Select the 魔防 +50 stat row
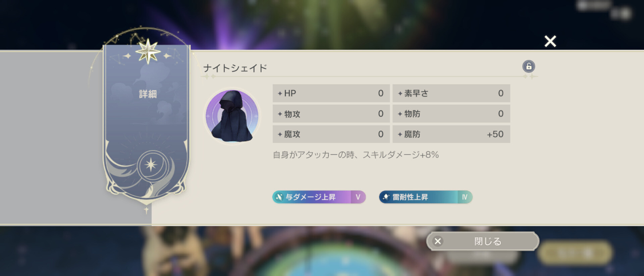 pos(451,134)
